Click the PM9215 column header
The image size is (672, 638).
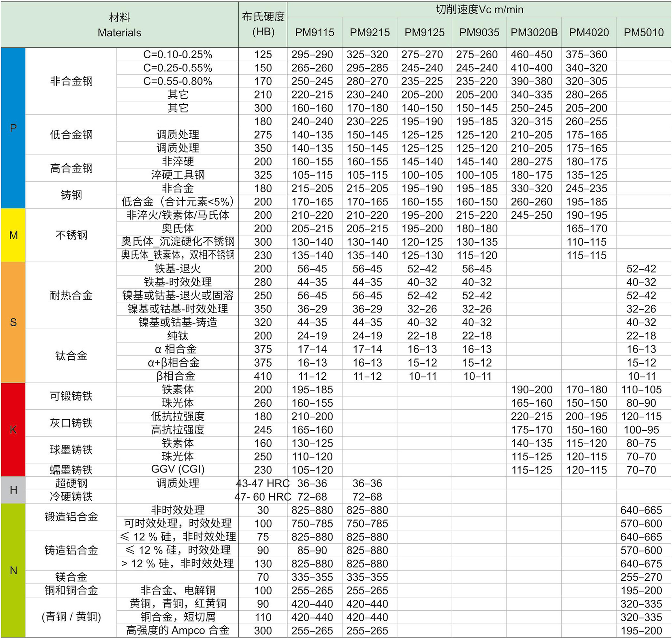(370, 32)
